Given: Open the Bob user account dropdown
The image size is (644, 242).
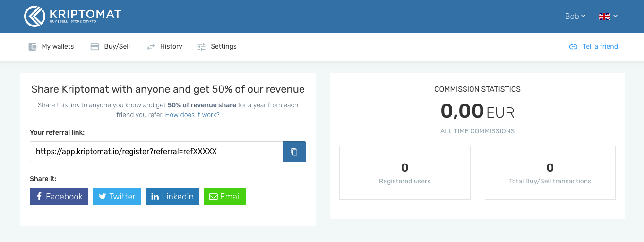Looking at the screenshot, I should (x=575, y=16).
